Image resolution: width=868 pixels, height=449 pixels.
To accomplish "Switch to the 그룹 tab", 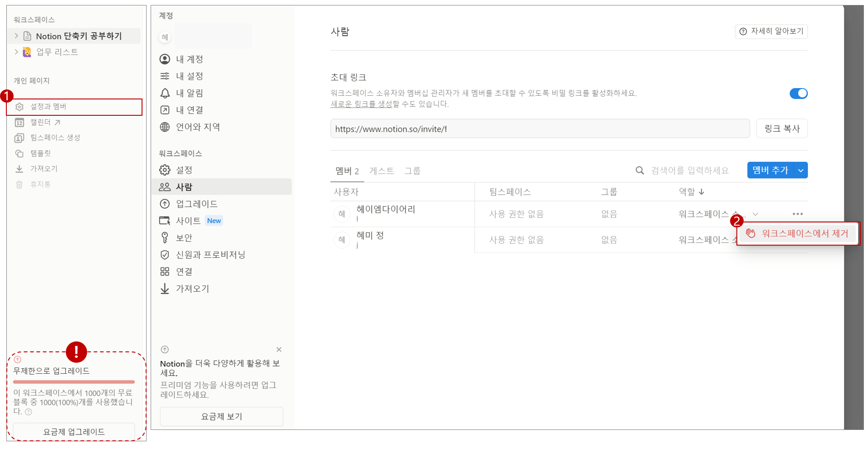I will [x=412, y=171].
